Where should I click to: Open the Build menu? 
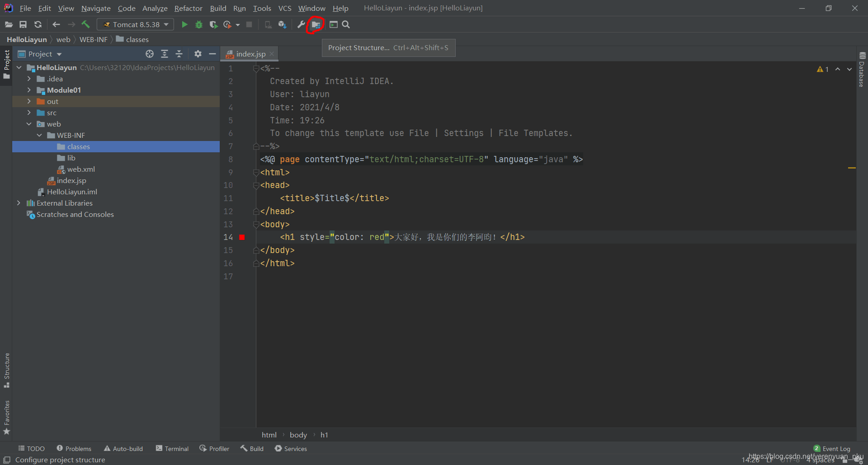(x=218, y=8)
